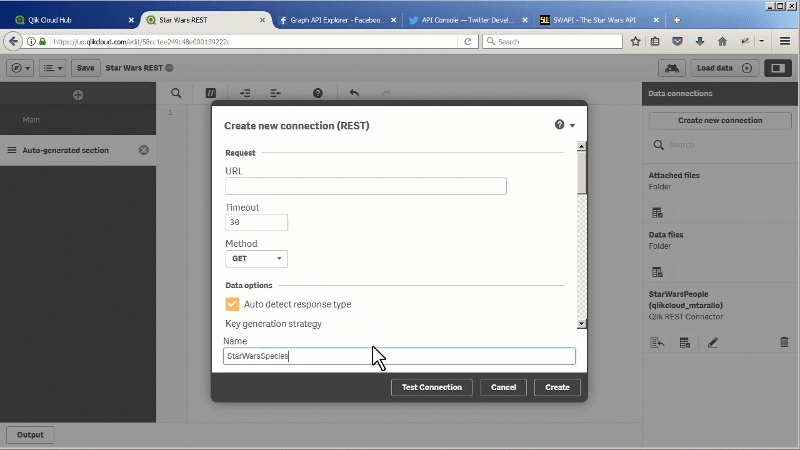Click the site info icon in address bar
Screen dimensions: 800x450
point(31,41)
